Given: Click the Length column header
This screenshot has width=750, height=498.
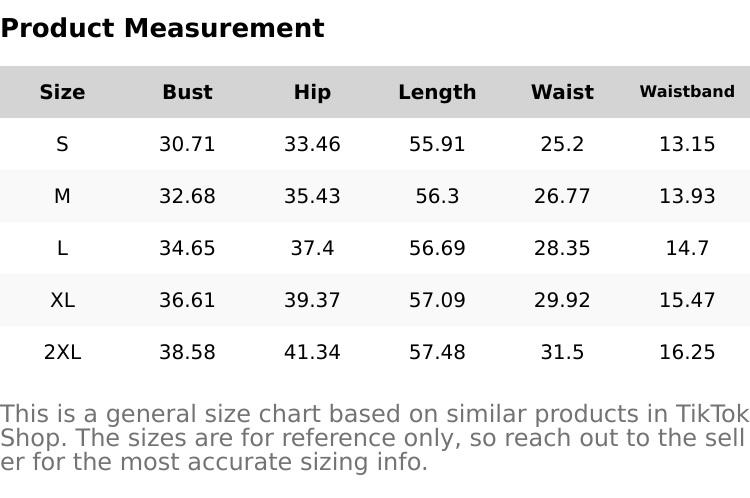Looking at the screenshot, I should [437, 92].
